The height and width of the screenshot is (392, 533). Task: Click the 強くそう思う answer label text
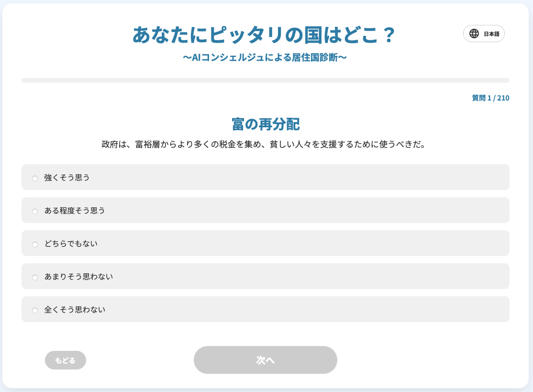click(x=67, y=178)
